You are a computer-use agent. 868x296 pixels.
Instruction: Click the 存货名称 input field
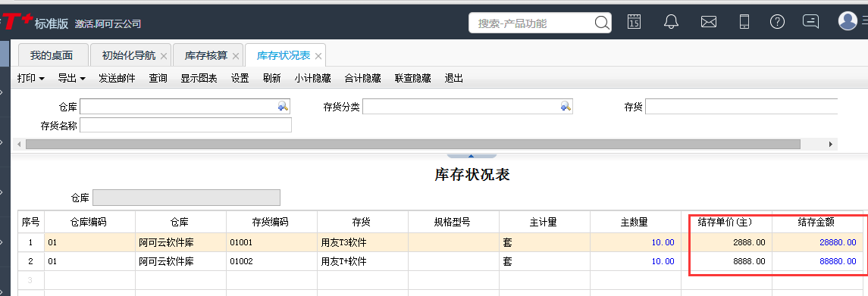click(x=186, y=126)
